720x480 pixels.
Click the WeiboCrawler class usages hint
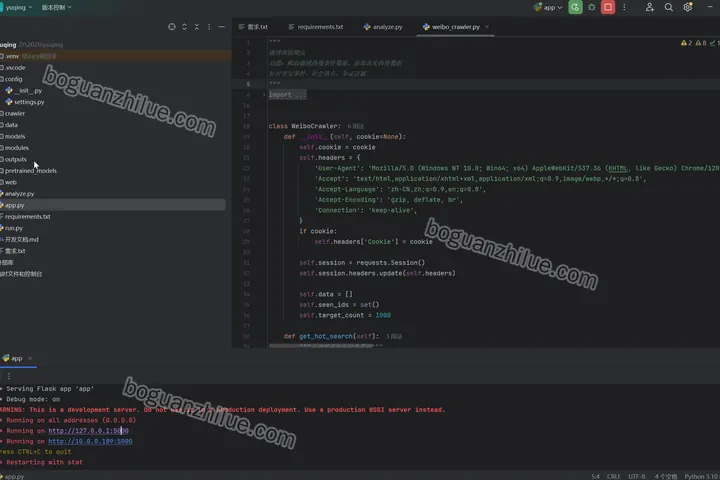(356, 126)
